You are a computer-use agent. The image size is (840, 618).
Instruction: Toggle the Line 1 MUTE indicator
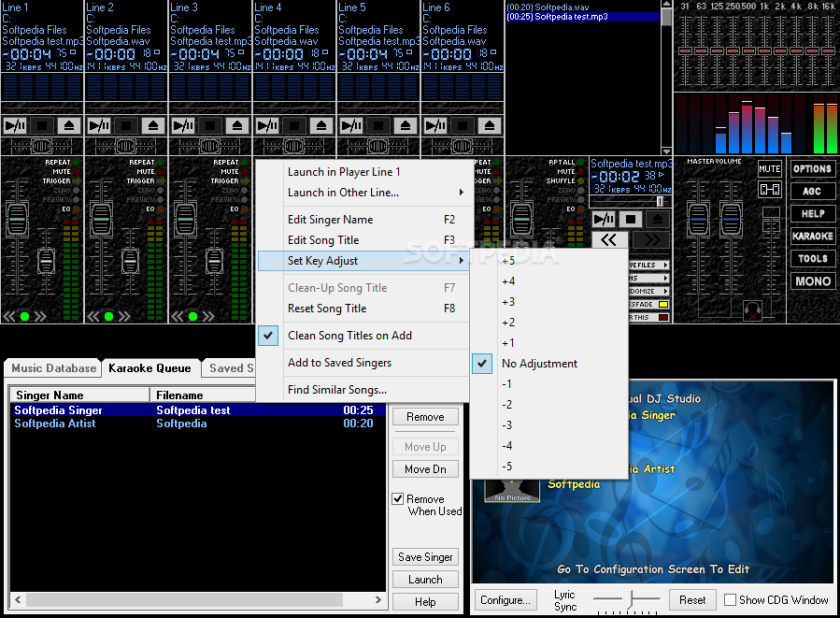tap(77, 171)
